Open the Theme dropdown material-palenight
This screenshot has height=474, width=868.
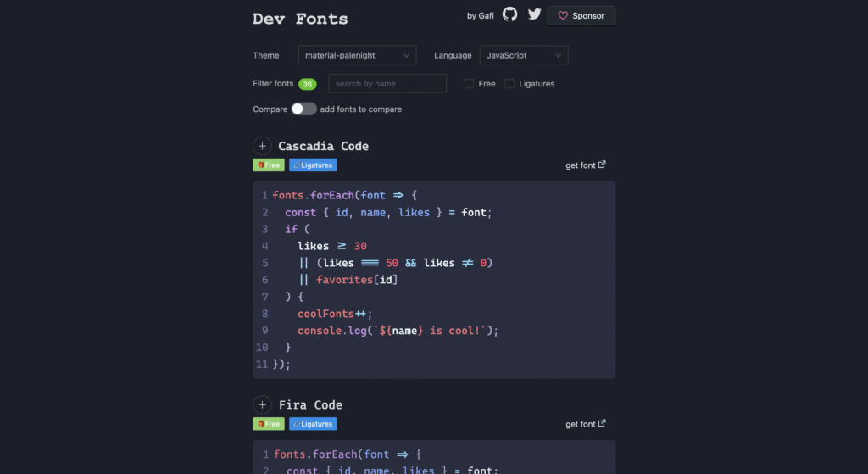[357, 55]
